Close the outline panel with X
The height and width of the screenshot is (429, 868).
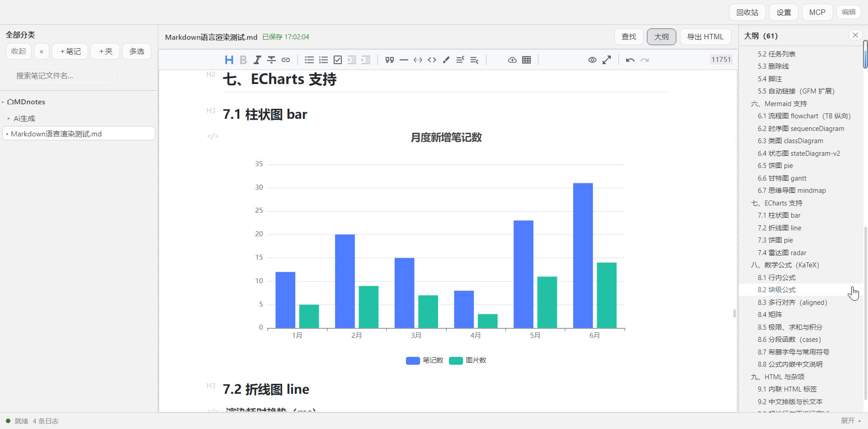[855, 35]
